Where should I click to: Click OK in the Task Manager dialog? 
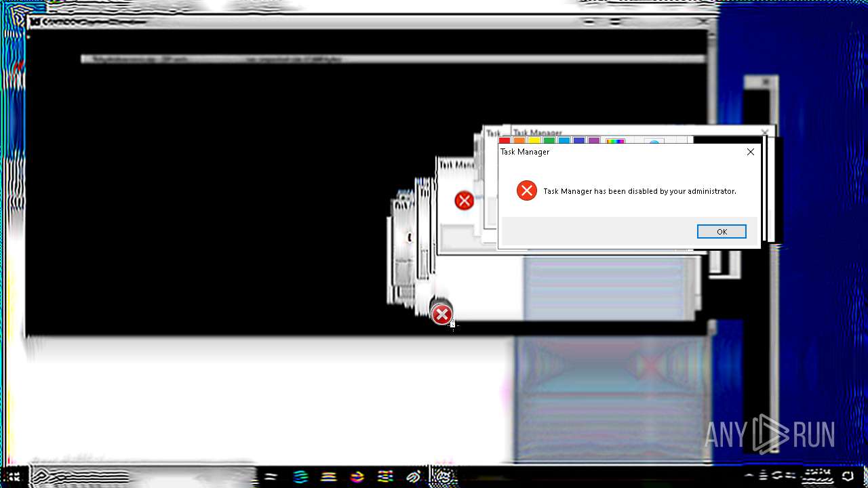click(x=722, y=232)
